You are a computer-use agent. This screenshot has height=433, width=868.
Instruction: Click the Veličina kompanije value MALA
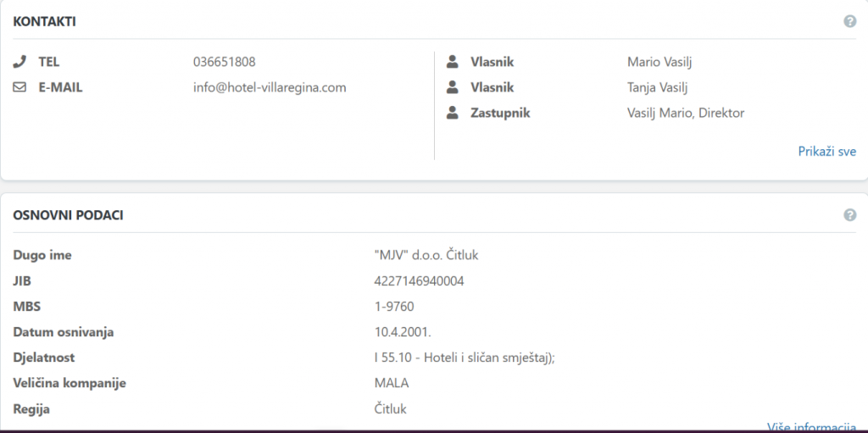tap(391, 383)
